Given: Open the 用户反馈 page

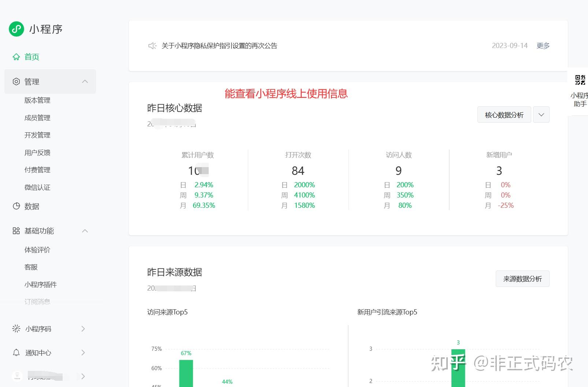Looking at the screenshot, I should (x=37, y=152).
